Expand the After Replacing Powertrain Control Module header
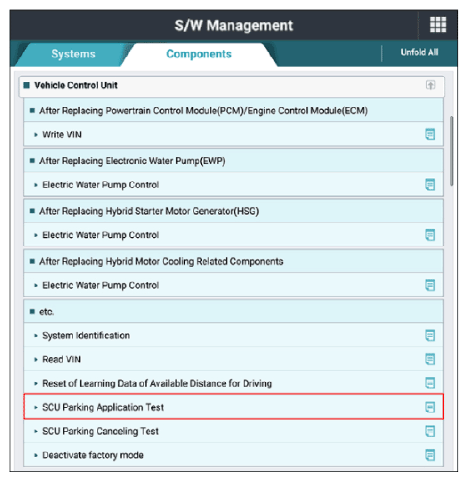This screenshot has width=468, height=481. point(233,110)
